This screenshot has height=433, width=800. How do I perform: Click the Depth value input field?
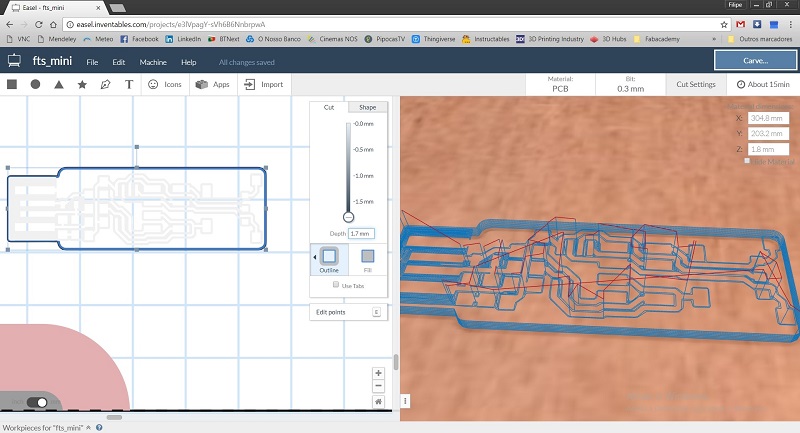(361, 233)
